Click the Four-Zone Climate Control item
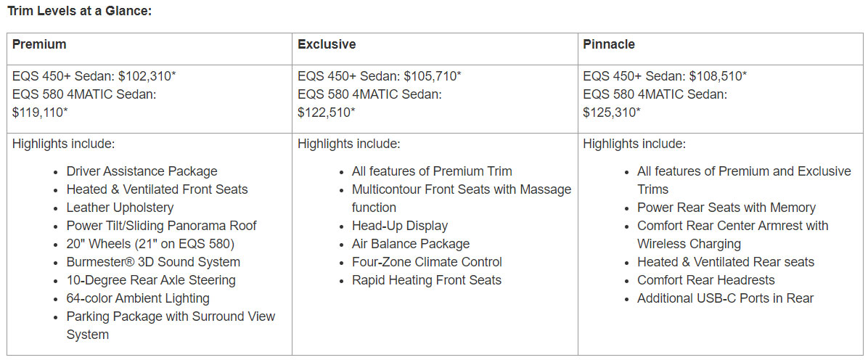Viewport: 868px width, 360px height. (427, 262)
